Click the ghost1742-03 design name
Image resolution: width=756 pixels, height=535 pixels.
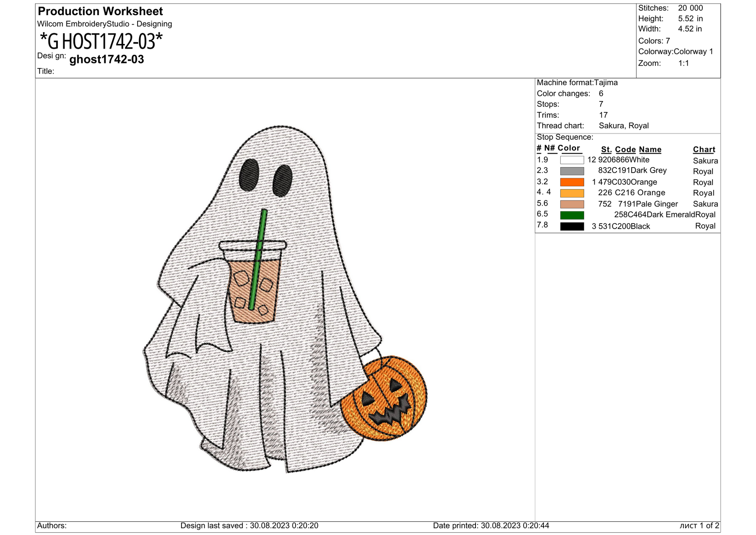pos(106,59)
